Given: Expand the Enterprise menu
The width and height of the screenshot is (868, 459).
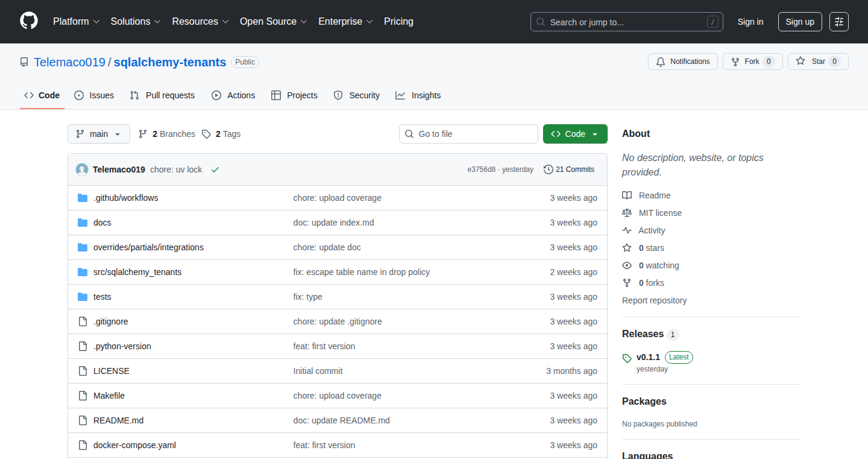Looking at the screenshot, I should pos(345,22).
